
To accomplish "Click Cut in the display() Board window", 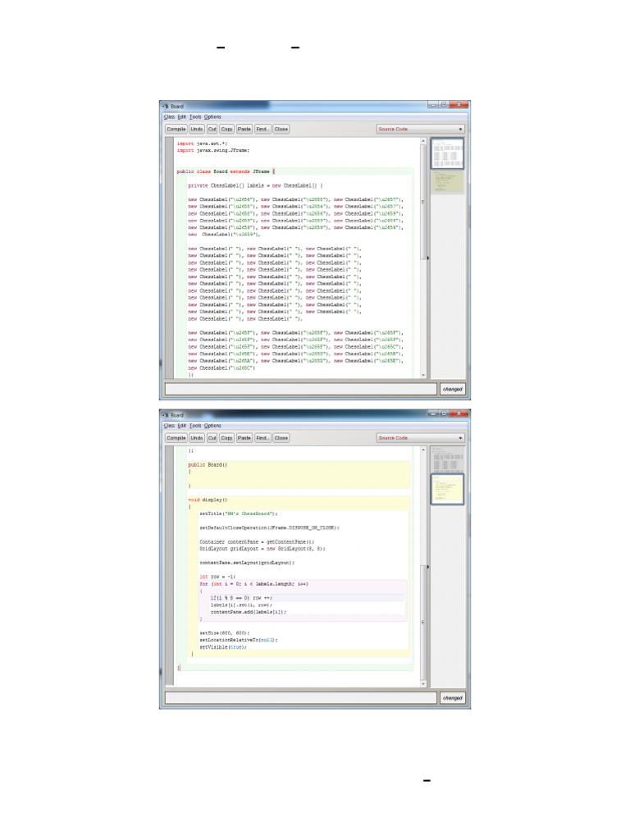I will point(212,438).
